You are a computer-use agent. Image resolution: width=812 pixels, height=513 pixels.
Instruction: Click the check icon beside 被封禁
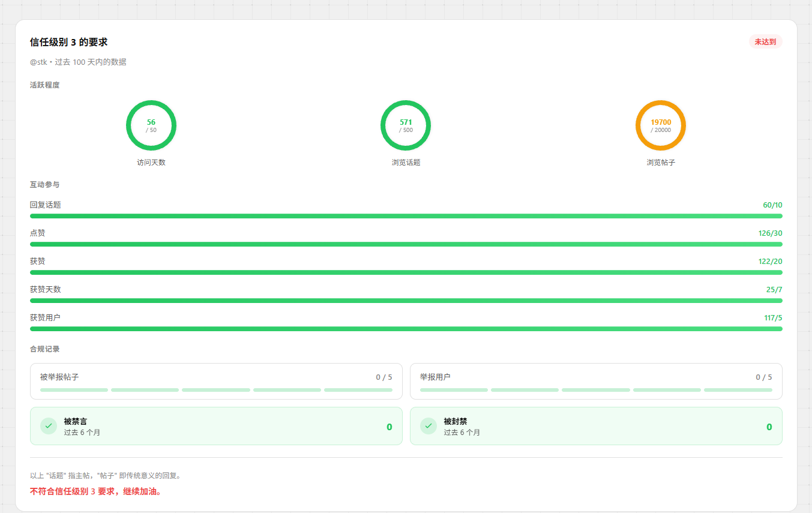coord(429,426)
